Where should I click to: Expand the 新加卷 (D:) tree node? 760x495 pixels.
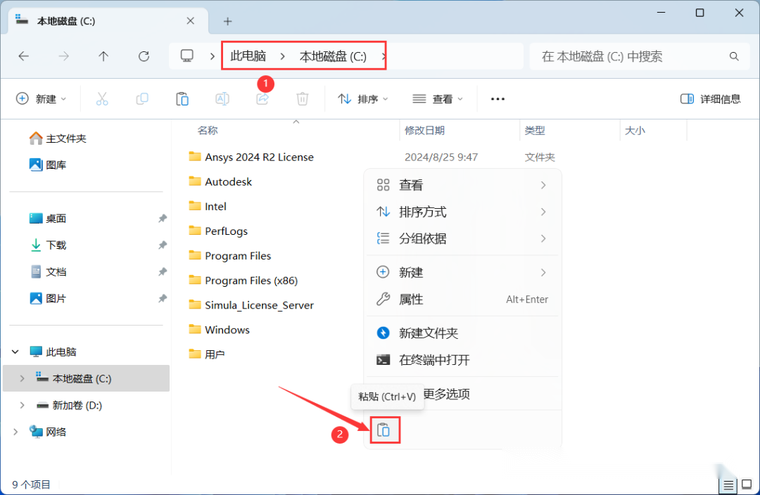pos(23,405)
